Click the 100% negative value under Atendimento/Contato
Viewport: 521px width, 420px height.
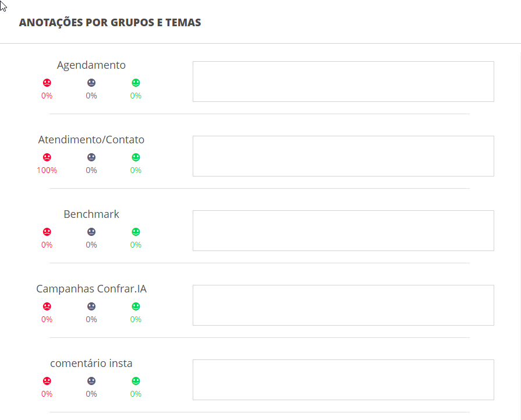click(47, 170)
